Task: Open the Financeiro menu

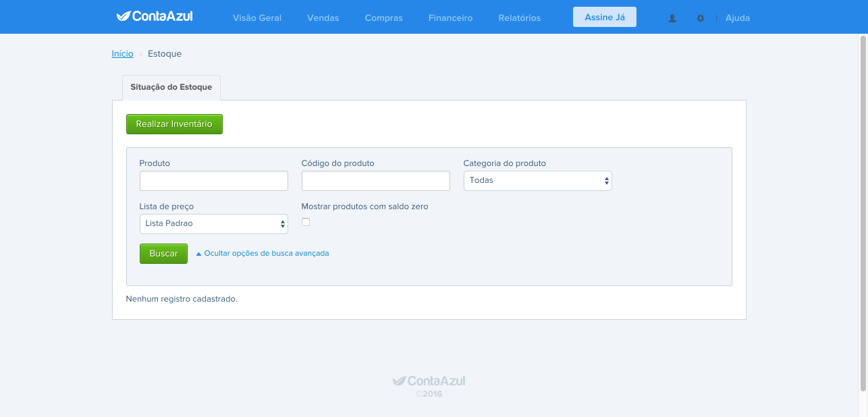Action: (x=451, y=18)
